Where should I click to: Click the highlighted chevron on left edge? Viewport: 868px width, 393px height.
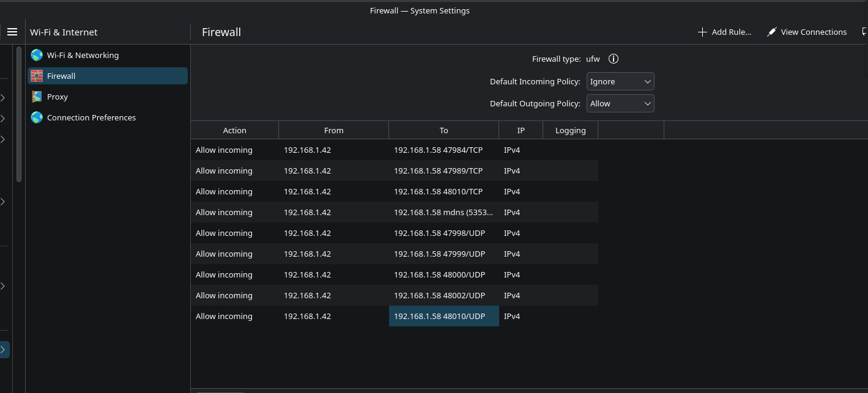(4, 350)
